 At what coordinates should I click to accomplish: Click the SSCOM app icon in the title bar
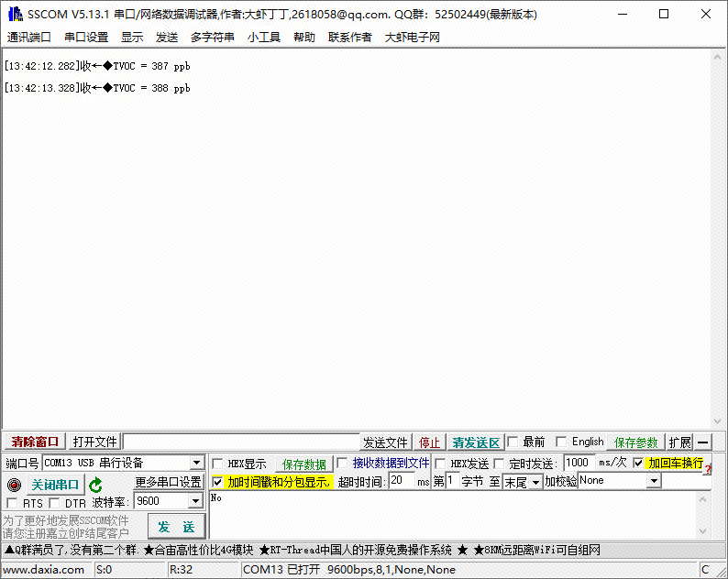(16, 14)
